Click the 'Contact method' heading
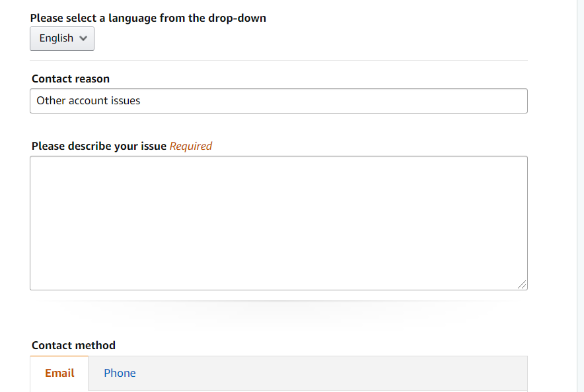 point(73,345)
